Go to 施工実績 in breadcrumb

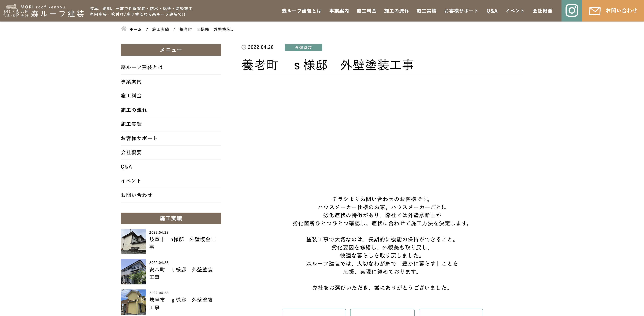coord(160,29)
